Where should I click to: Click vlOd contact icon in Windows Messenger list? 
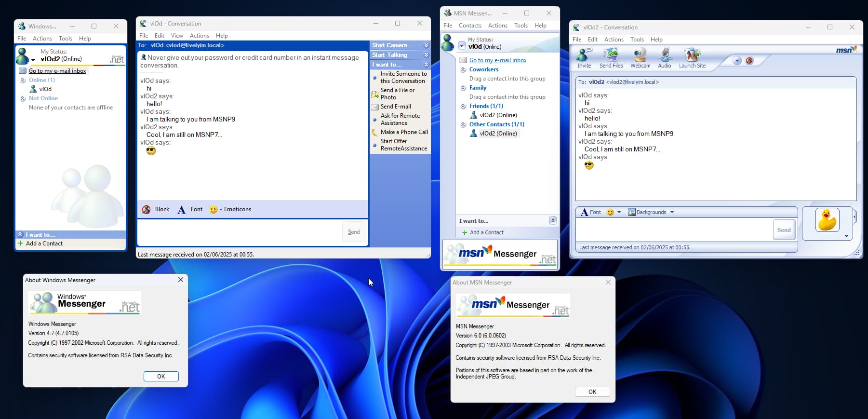coord(33,89)
